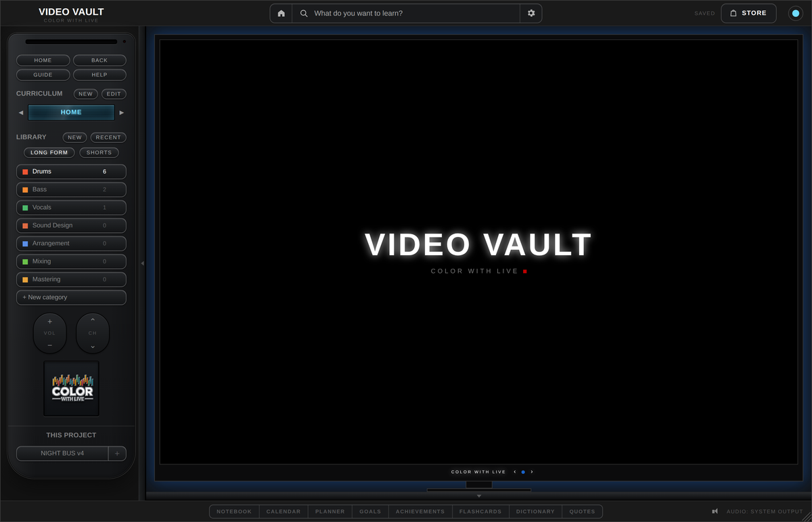Open the Mastering category

tap(71, 280)
